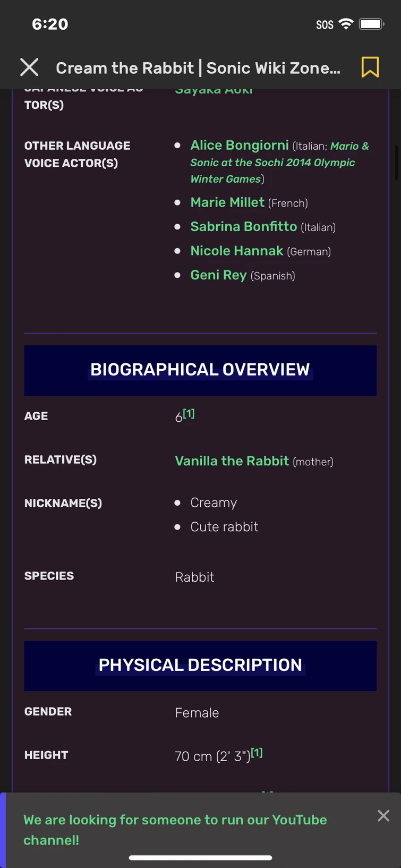Open Mario & Sonic at the Sochi 2014 page
Screen dimensions: 401x868
pyautogui.click(x=272, y=163)
